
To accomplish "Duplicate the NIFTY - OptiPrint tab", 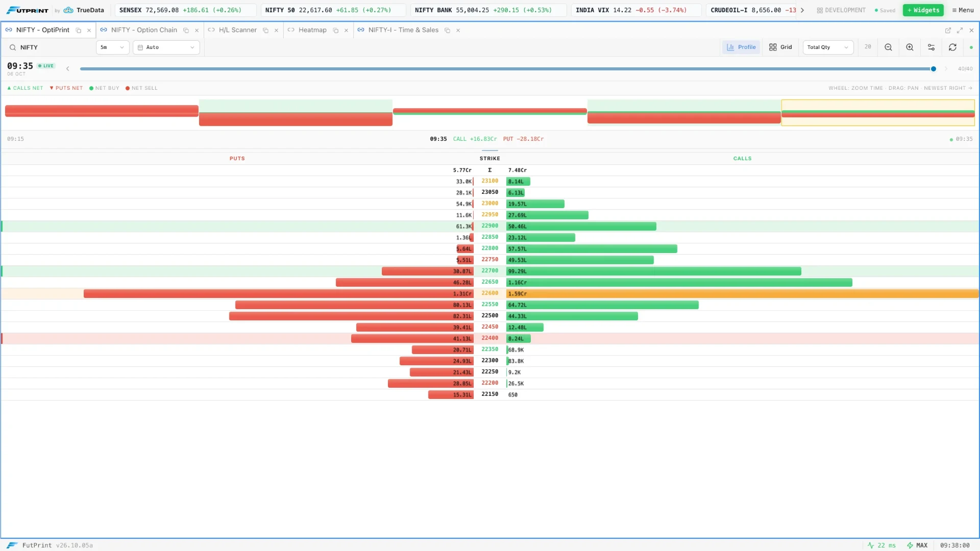I will click(79, 31).
